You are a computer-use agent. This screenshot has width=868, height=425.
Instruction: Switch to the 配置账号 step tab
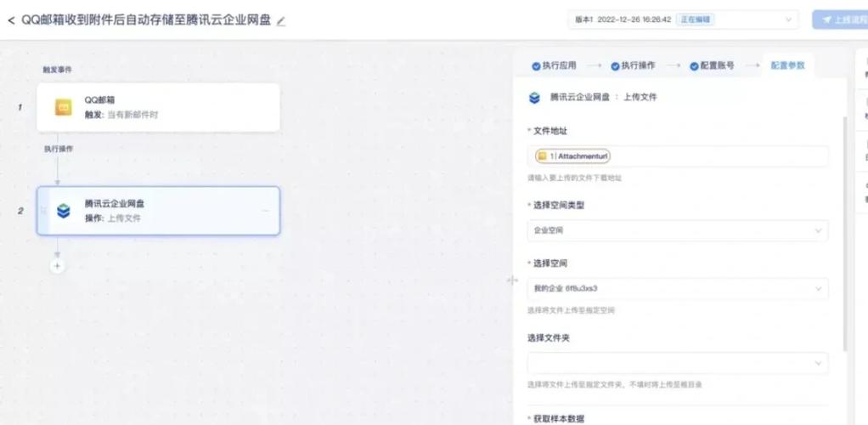coord(713,66)
